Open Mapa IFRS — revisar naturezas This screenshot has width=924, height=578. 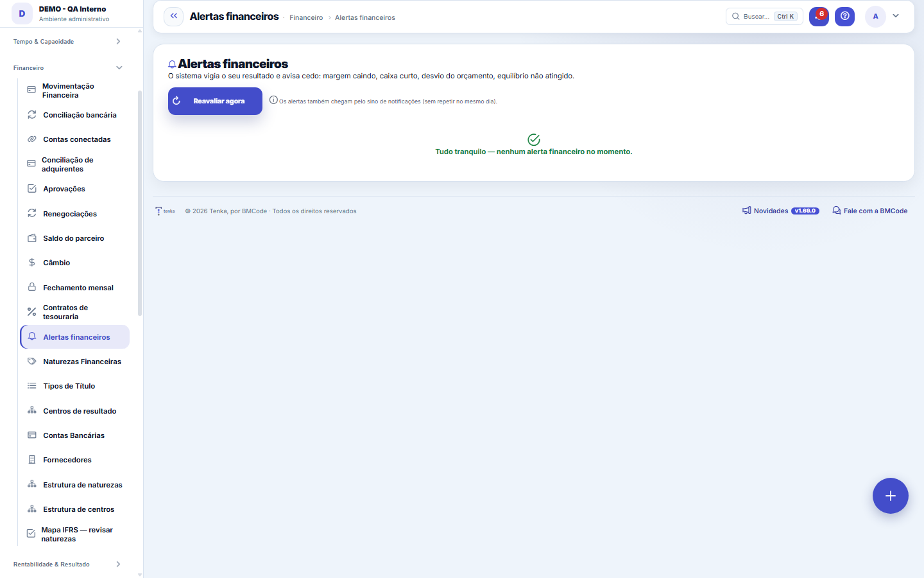point(74,534)
